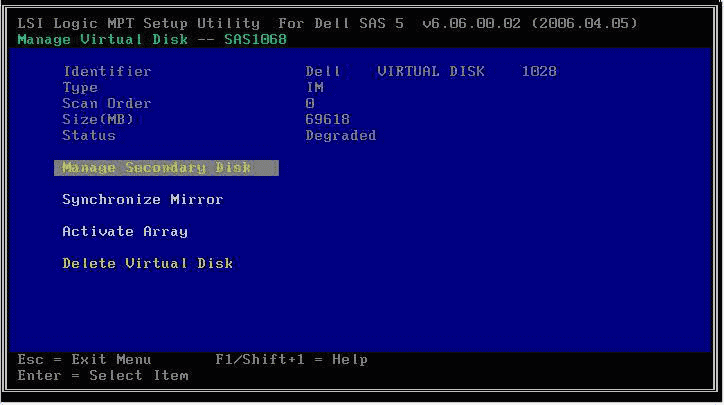Screen dimensions: 724x405
Task: Click the Scan Order label
Action: coord(107,103)
